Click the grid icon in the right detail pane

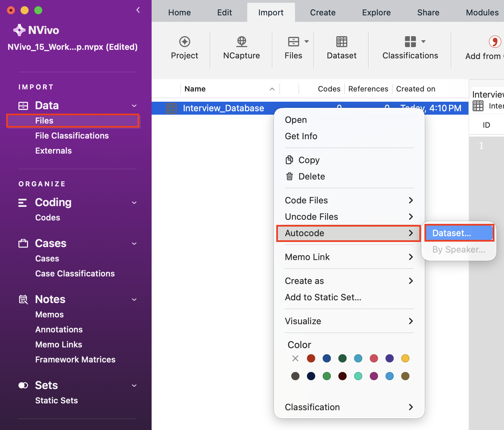point(478,106)
